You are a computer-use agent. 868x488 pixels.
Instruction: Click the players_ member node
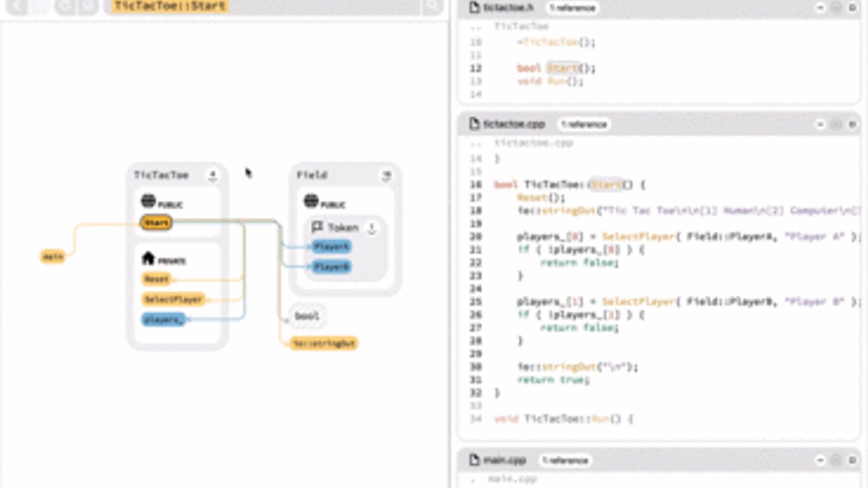tap(163, 320)
